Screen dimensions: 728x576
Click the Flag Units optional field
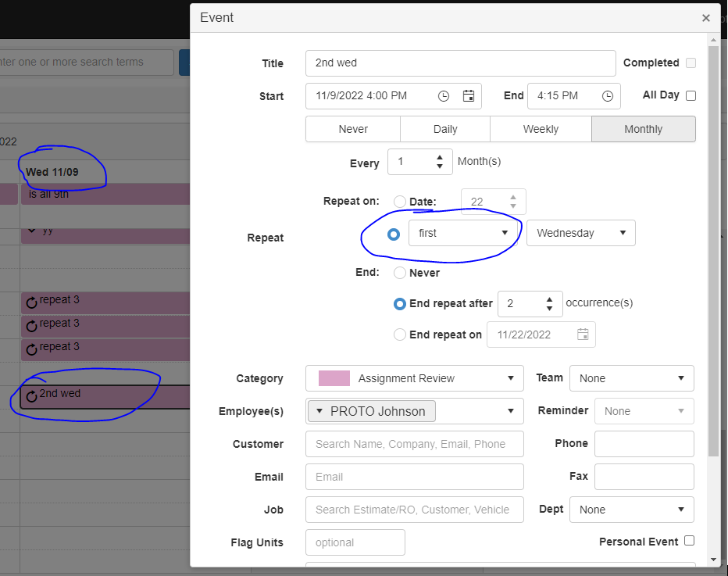point(355,542)
